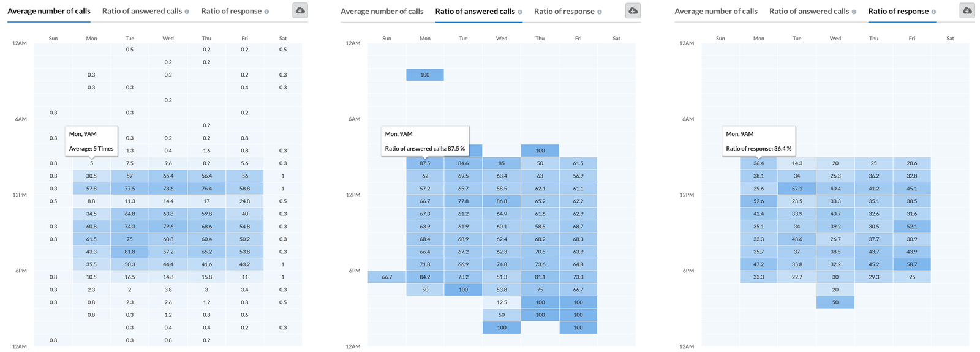The width and height of the screenshot is (980, 352).
Task: Click the 57.1 Tuesday cell in right heatmap
Action: (797, 189)
